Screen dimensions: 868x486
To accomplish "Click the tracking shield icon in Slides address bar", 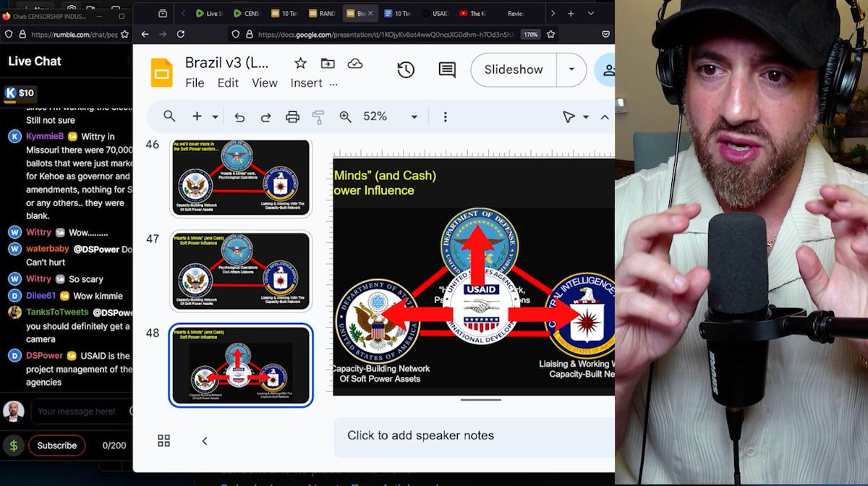I will 235,34.
